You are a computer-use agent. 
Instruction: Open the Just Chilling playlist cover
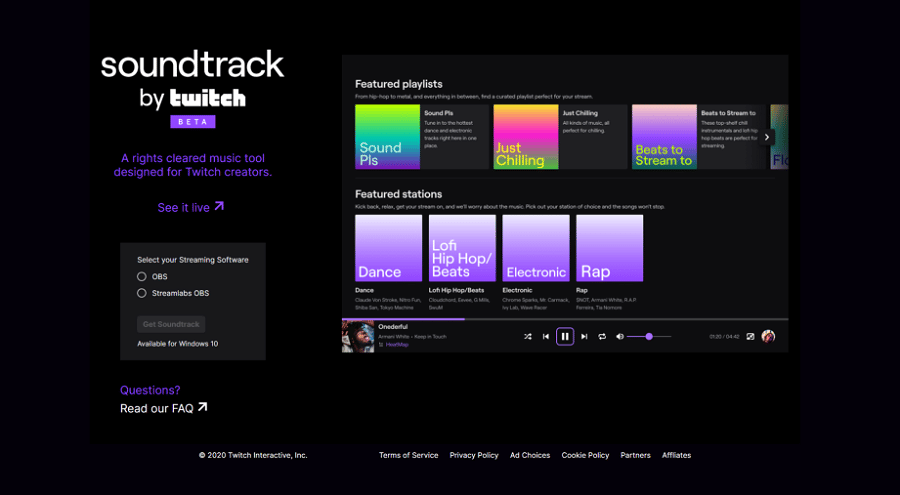(526, 137)
